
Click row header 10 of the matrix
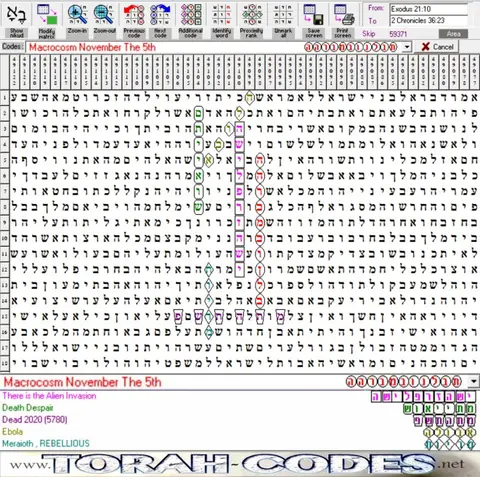[4, 239]
